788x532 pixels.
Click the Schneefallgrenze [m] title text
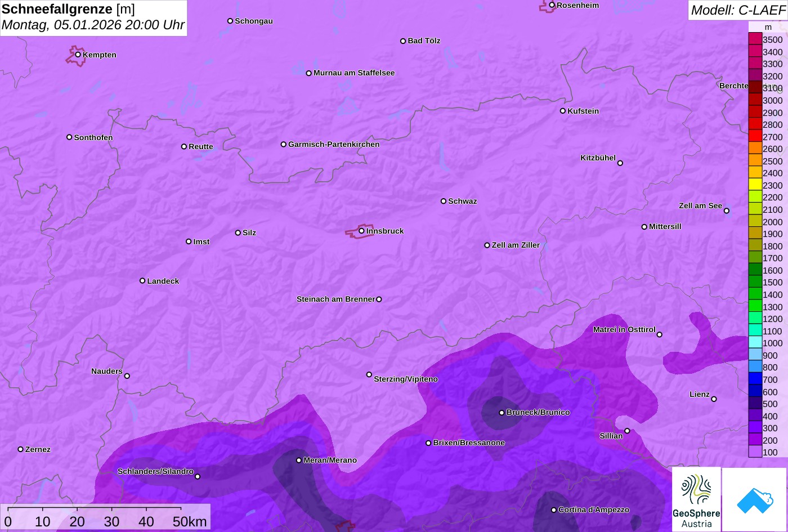(68, 9)
